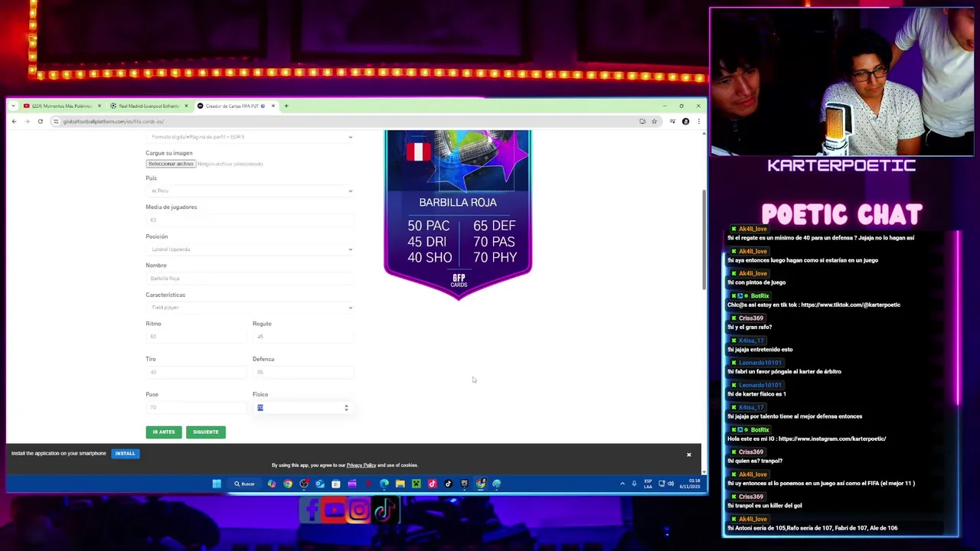Expand the Posición dropdown
The width and height of the screenshot is (980, 551).
pyautogui.click(x=250, y=249)
